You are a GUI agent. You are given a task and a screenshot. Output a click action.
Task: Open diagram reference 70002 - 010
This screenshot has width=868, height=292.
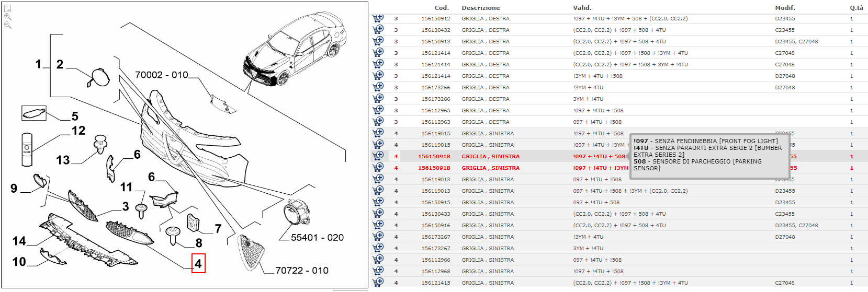(161, 75)
